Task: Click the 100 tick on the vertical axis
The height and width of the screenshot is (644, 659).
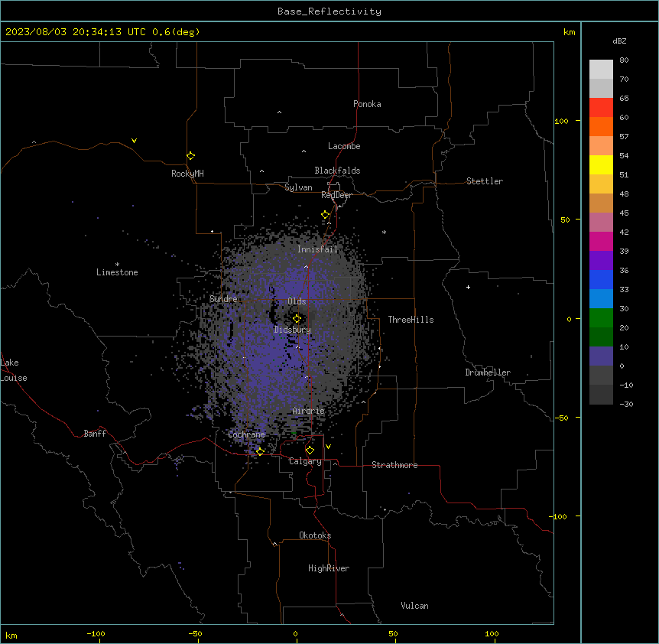Action: click(x=561, y=121)
